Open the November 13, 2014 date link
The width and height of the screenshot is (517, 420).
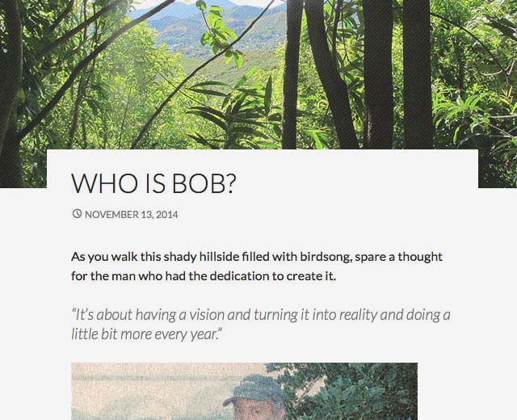(x=131, y=215)
